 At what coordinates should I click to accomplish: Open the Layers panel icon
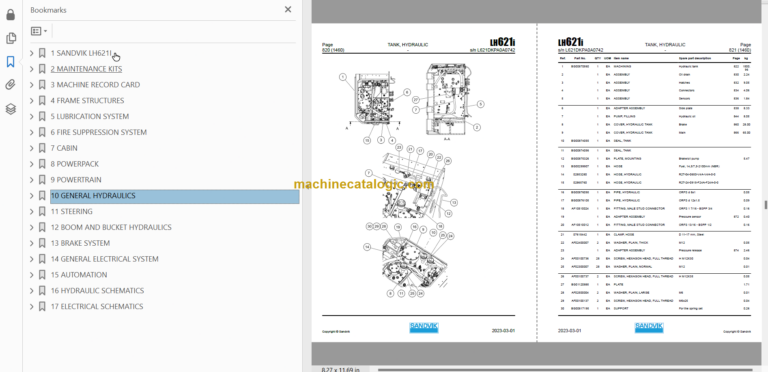coord(10,109)
